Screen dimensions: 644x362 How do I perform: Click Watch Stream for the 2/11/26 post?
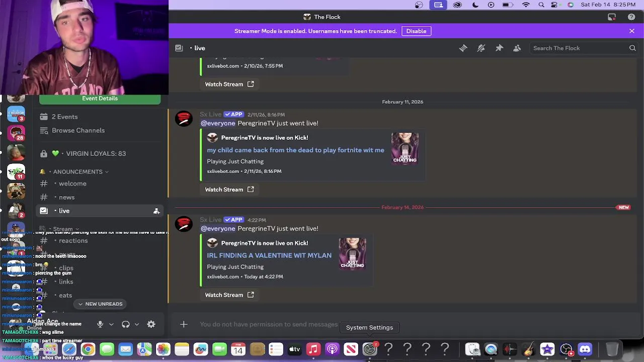point(229,190)
